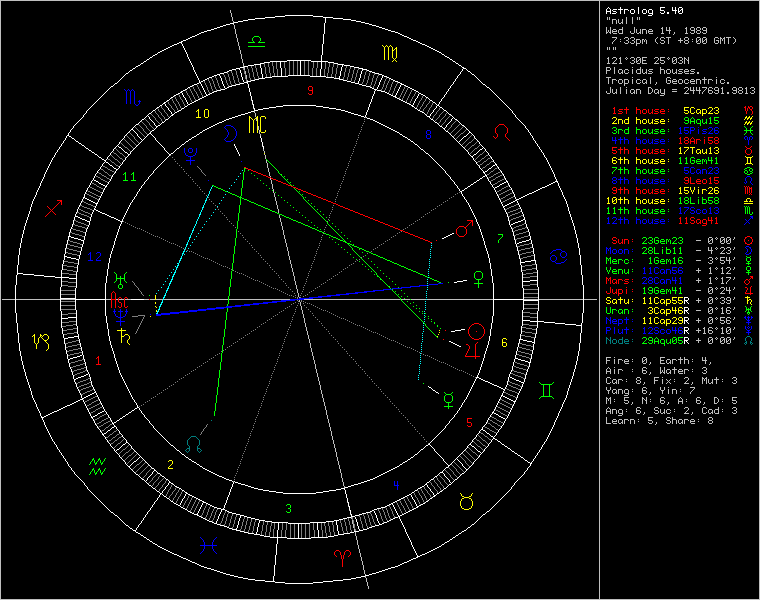The width and height of the screenshot is (760, 600).
Task: Click the Sun glyph inside the chart wheel
Action: (x=477, y=330)
